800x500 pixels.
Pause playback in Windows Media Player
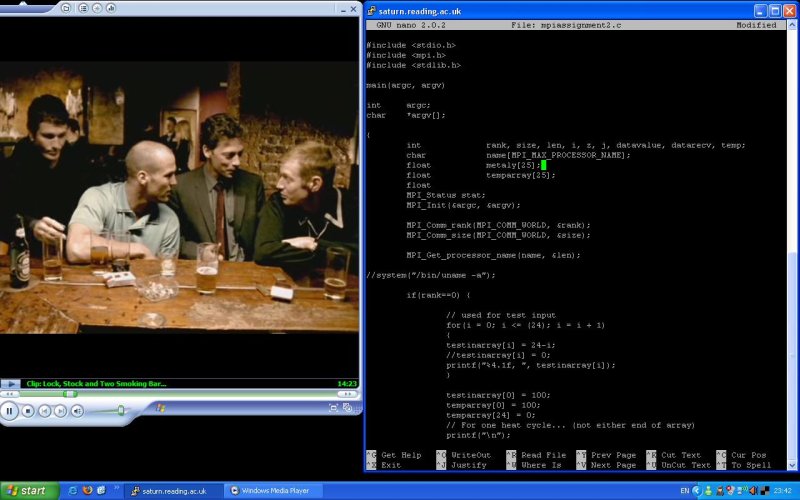click(x=9, y=411)
